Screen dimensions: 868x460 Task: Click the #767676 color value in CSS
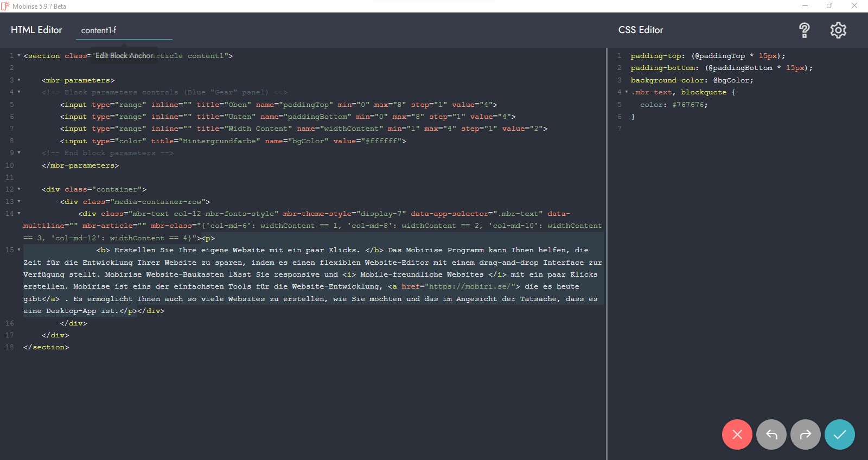click(690, 105)
